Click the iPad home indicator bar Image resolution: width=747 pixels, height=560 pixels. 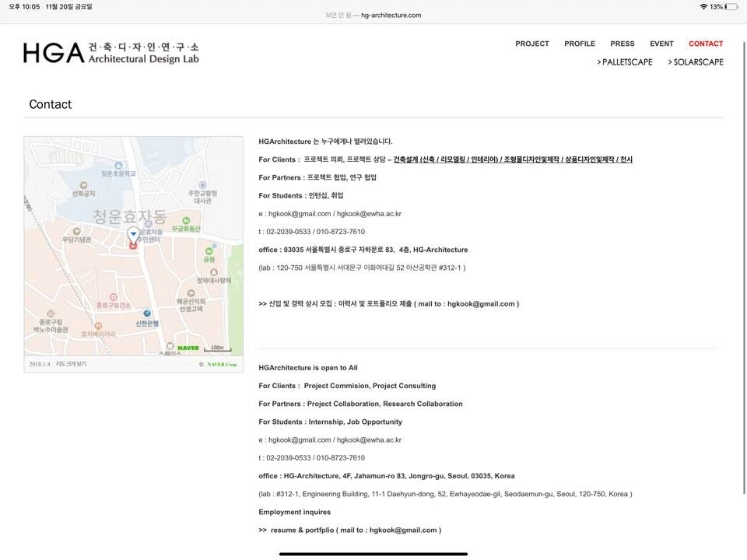[373, 554]
